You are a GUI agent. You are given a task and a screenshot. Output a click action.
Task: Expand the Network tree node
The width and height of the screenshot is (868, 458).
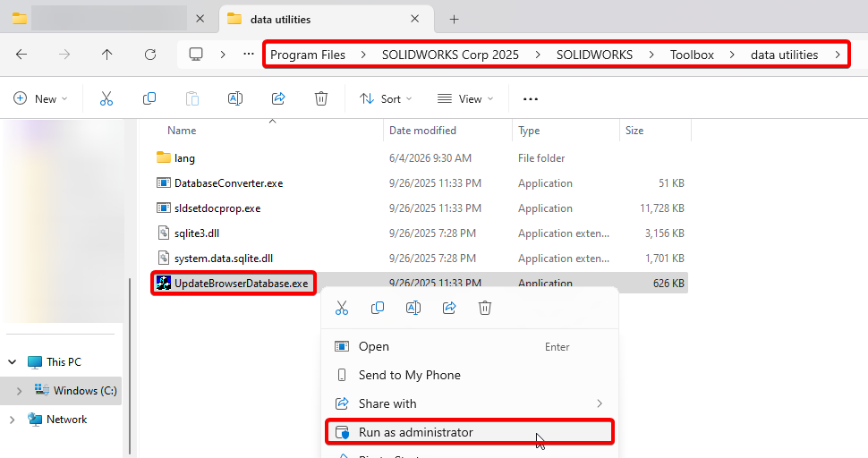click(13, 420)
